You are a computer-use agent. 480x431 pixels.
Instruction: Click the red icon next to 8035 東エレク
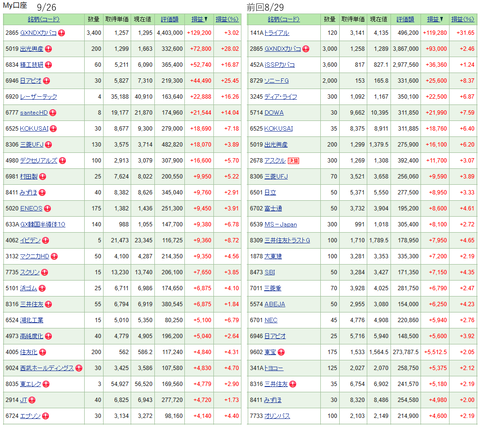click(46, 384)
